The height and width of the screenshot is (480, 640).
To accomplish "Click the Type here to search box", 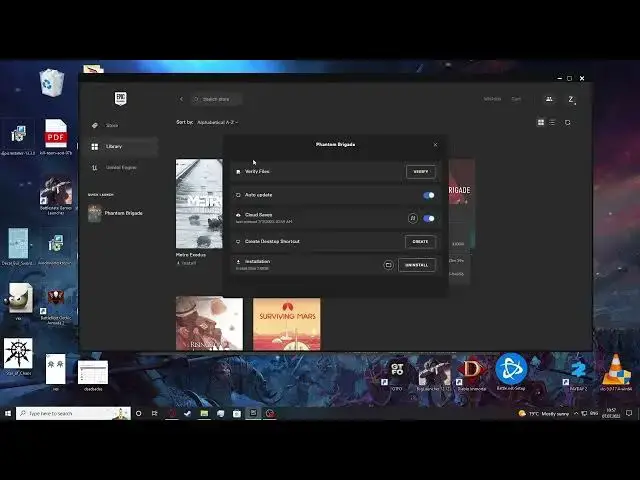I will tap(73, 413).
